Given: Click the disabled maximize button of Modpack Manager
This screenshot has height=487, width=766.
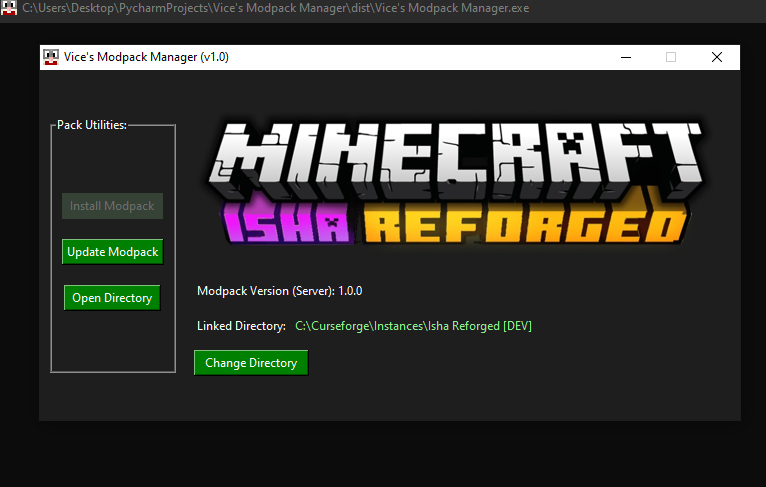Looking at the screenshot, I should coord(671,57).
